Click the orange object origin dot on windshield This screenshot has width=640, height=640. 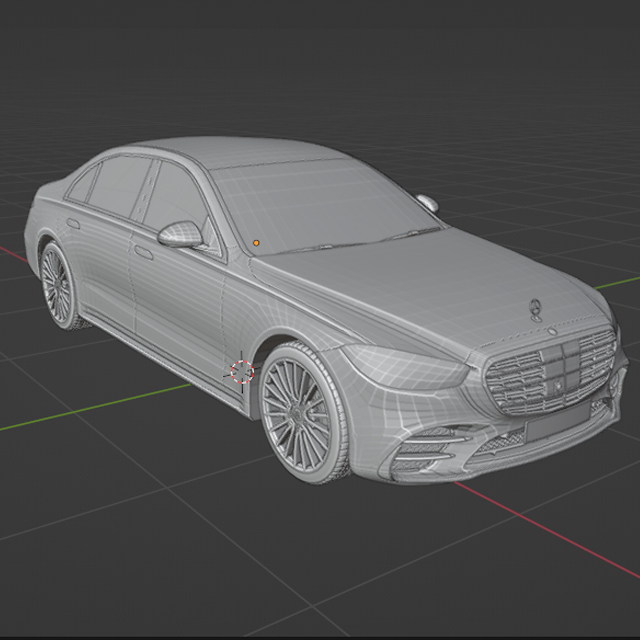click(x=256, y=243)
